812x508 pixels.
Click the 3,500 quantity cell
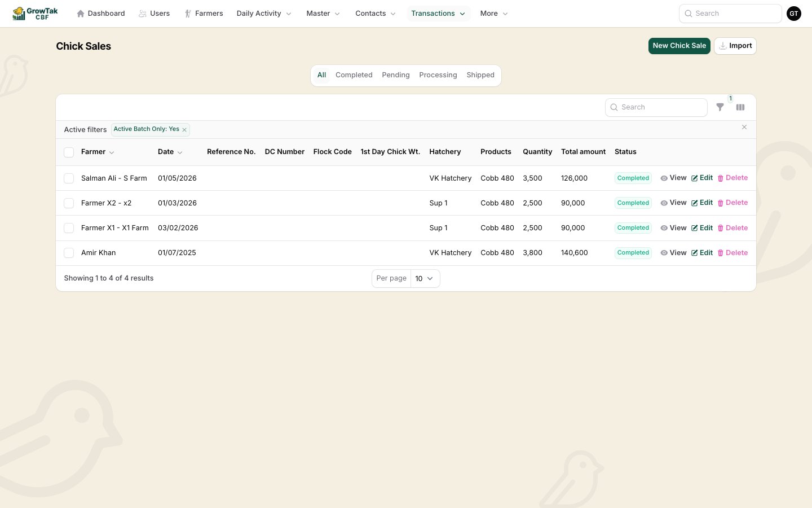pyautogui.click(x=532, y=178)
